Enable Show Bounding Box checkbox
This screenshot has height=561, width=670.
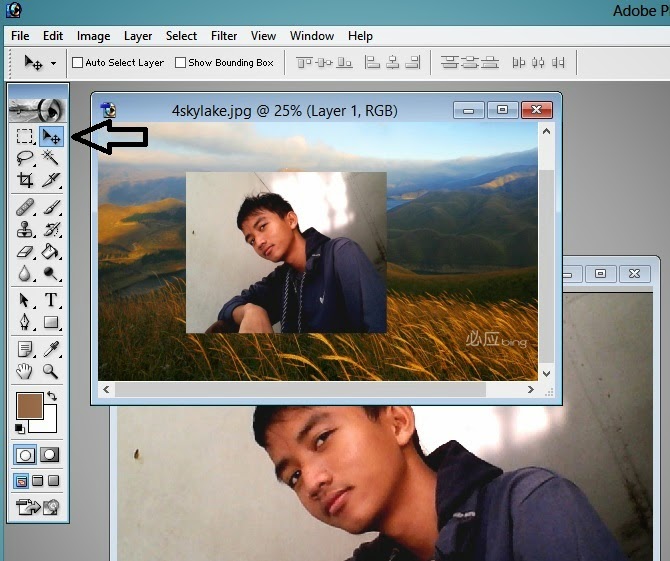(180, 63)
